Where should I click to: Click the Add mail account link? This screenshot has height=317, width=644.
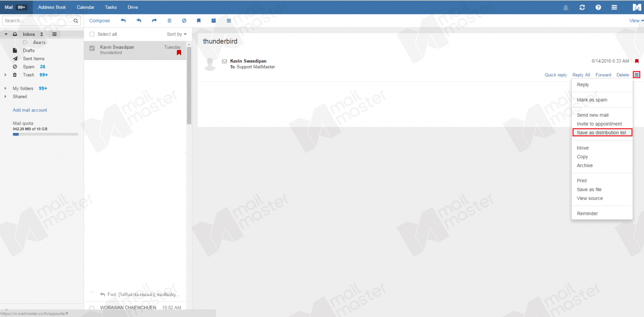[30, 110]
